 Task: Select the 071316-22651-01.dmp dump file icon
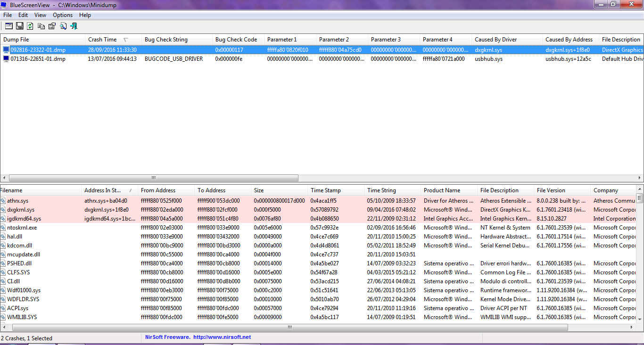(6, 59)
